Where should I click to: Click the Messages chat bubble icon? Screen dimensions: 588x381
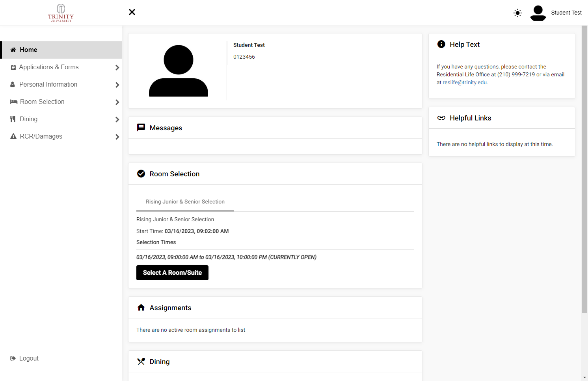[141, 128]
